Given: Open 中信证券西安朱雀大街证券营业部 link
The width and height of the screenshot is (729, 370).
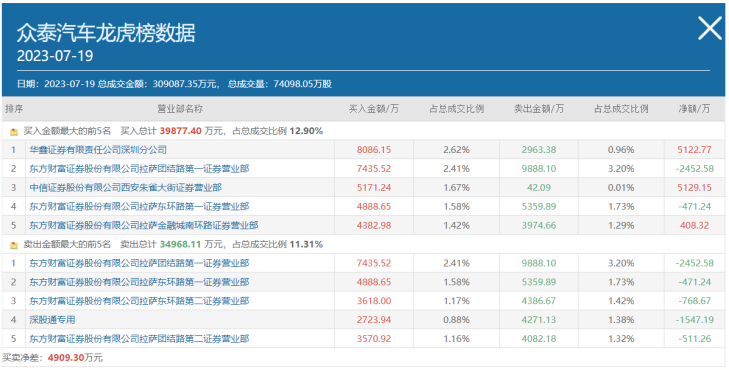Looking at the screenshot, I should click(x=126, y=188).
